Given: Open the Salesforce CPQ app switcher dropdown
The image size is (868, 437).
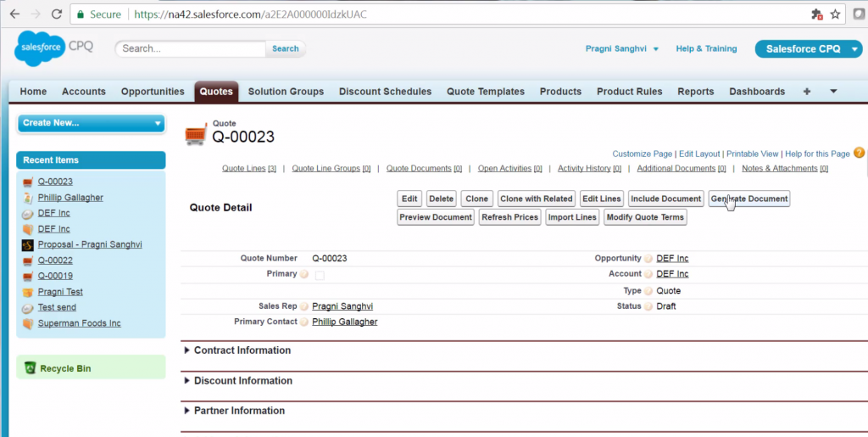Looking at the screenshot, I should click(808, 48).
